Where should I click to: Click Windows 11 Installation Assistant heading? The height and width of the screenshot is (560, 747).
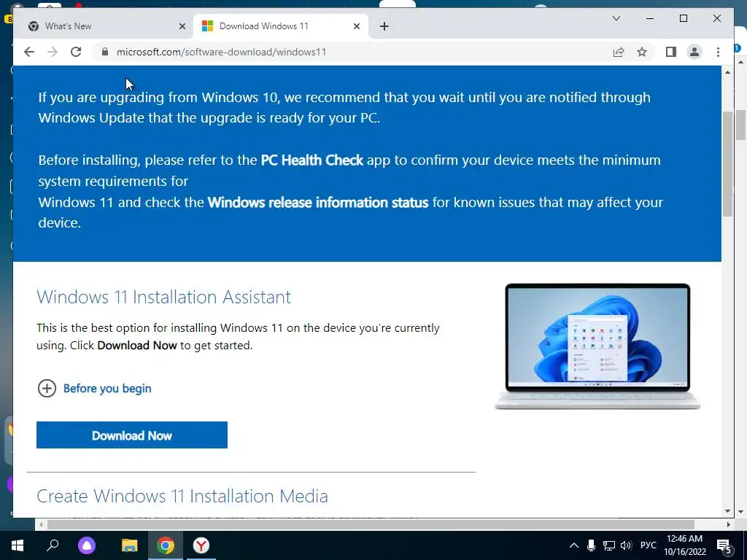pyautogui.click(x=164, y=297)
